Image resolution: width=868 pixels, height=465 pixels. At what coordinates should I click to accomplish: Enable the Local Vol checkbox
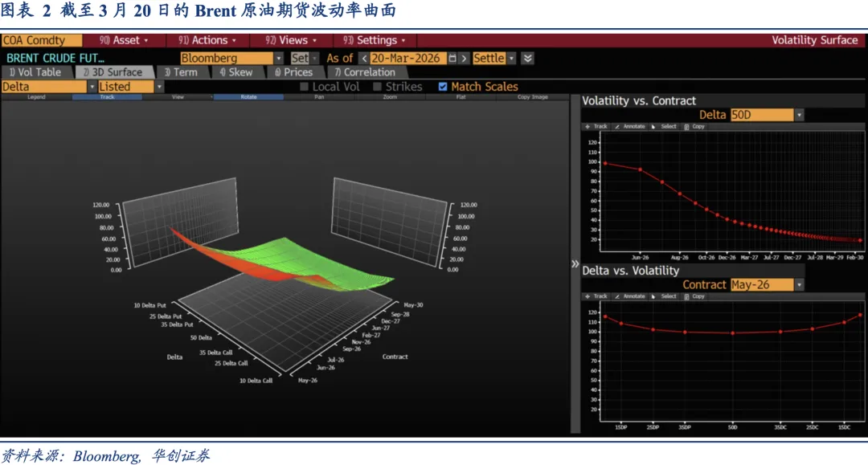pos(304,87)
